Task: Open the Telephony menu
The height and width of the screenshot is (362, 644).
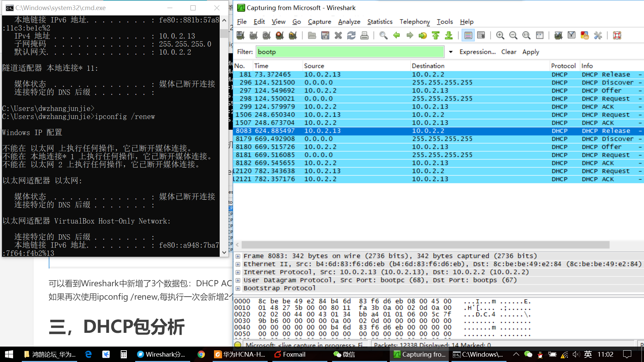Action: tap(415, 21)
